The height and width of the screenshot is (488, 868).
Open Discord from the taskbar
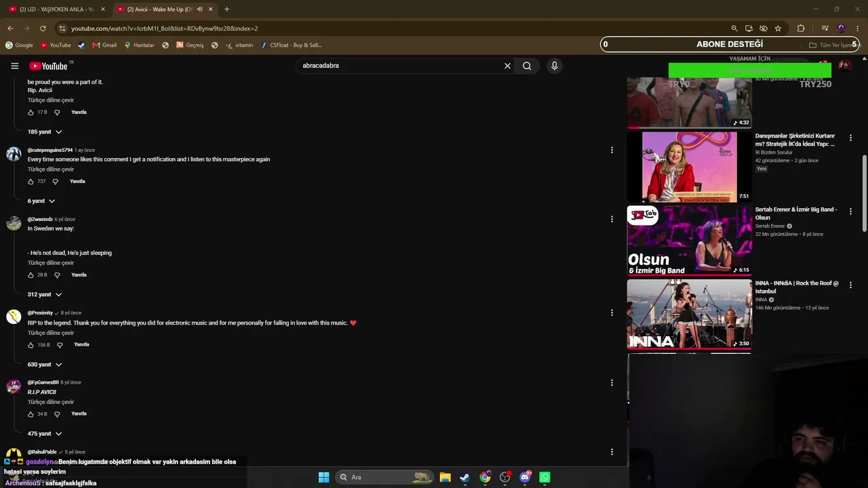tap(525, 477)
